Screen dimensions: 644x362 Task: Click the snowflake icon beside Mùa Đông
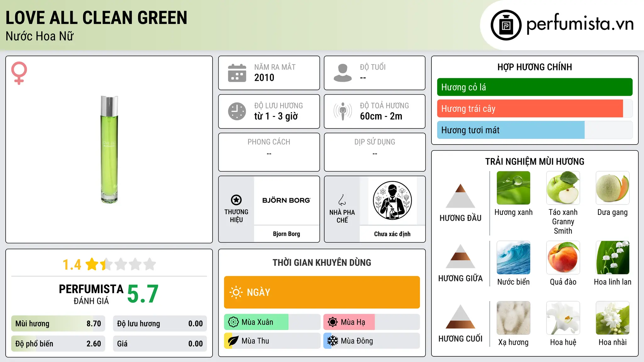click(x=333, y=341)
